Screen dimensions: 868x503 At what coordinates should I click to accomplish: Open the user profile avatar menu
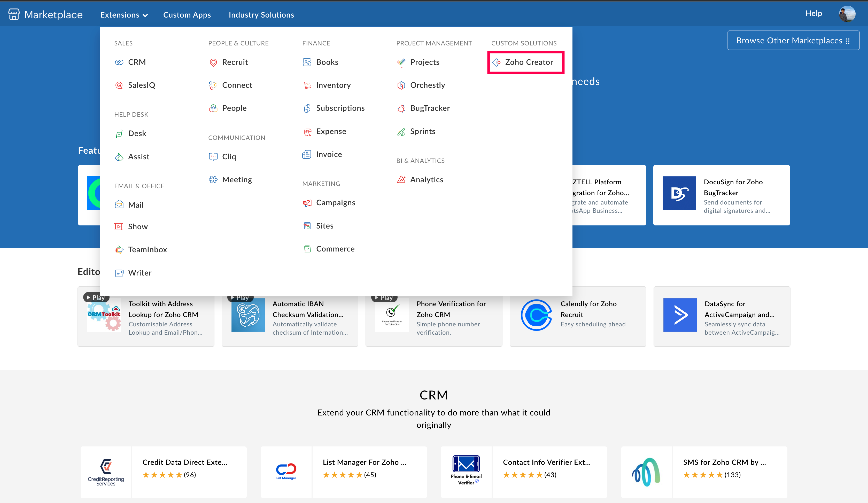847,14
